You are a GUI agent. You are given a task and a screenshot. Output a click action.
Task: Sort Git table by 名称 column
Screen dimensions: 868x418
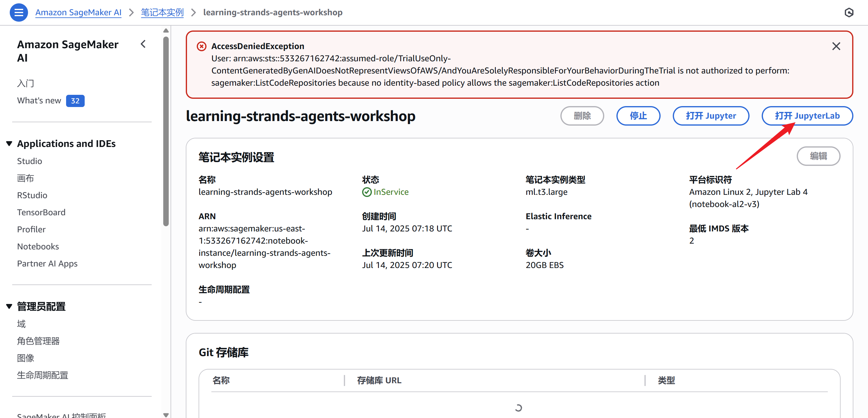(221, 380)
